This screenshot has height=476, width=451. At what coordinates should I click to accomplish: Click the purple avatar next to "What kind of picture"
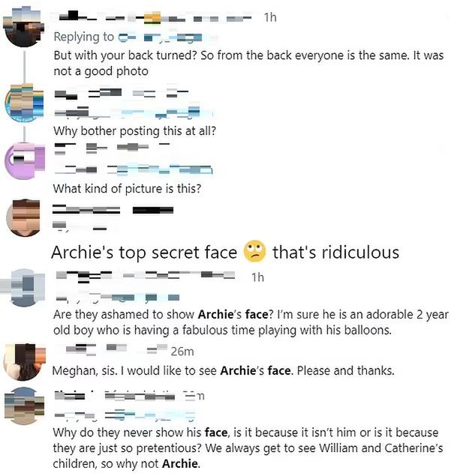point(24,160)
